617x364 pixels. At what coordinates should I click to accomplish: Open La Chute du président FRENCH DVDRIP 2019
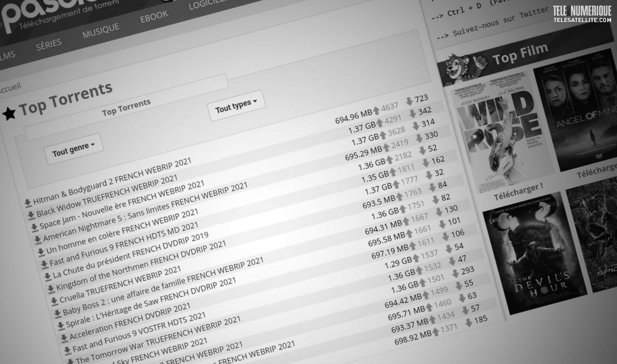130,255
